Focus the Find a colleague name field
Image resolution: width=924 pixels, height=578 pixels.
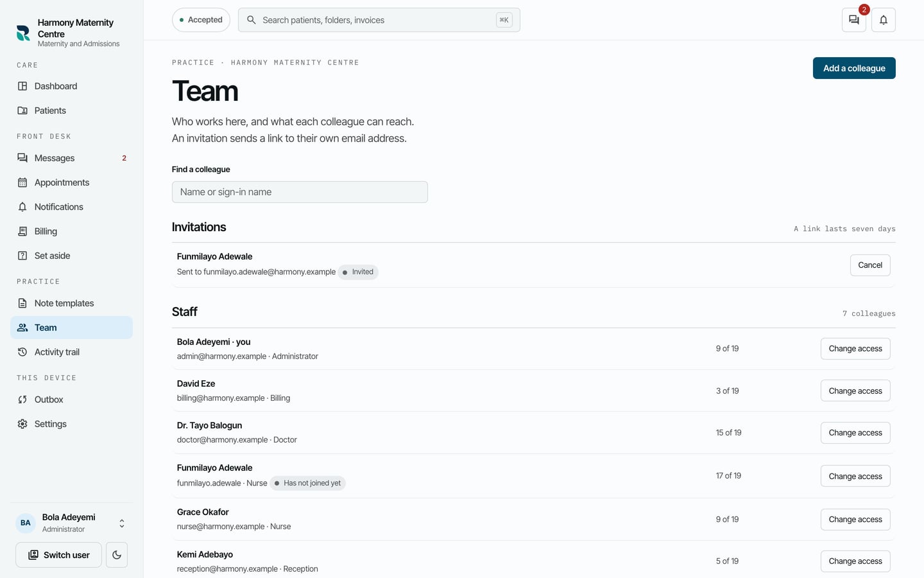tap(300, 192)
